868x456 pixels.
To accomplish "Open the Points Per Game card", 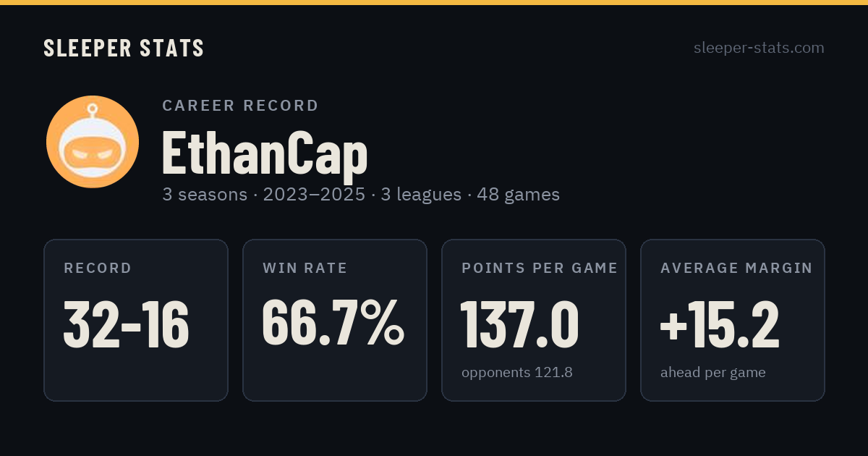I will [x=534, y=320].
